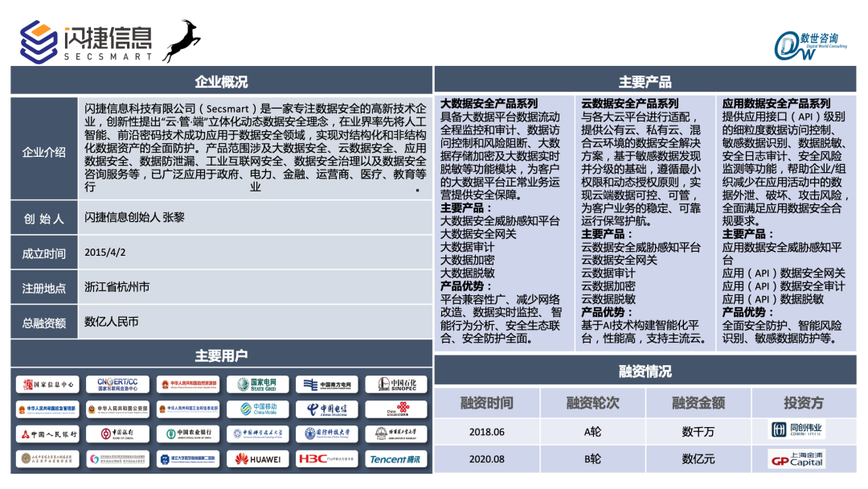Click the 哈尔滨工业大学 logo

point(396,434)
